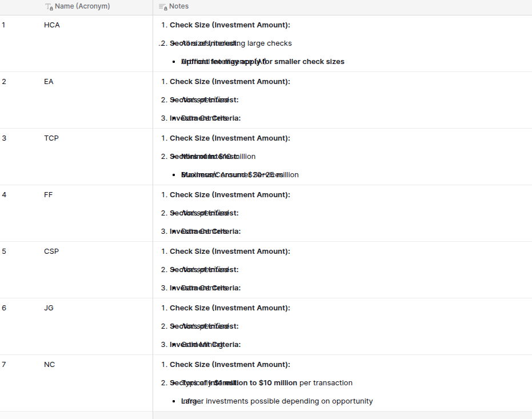Click the long-text field icon beside Notes
The width and height of the screenshot is (532, 419).
pyautogui.click(x=163, y=7)
